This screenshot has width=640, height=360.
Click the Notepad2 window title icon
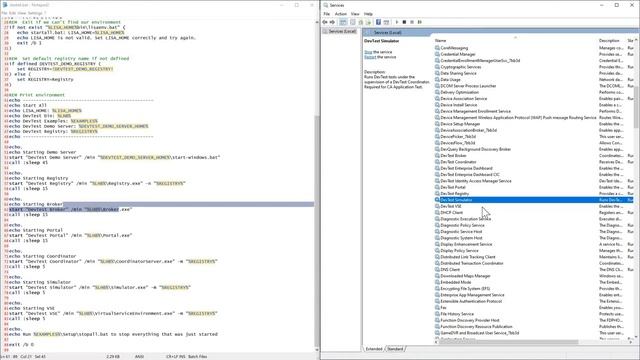[5, 5]
